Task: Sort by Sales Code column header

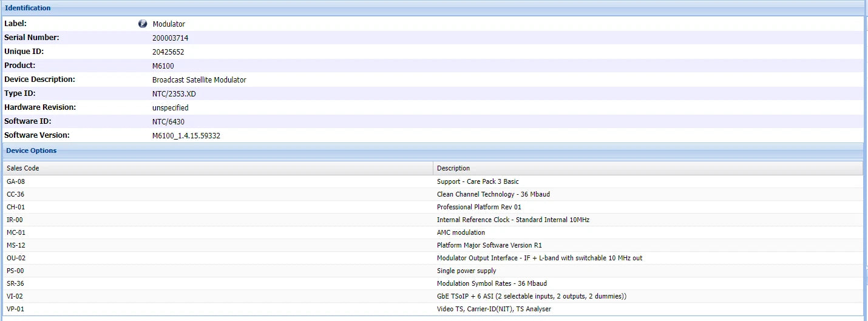Action: tap(218, 168)
